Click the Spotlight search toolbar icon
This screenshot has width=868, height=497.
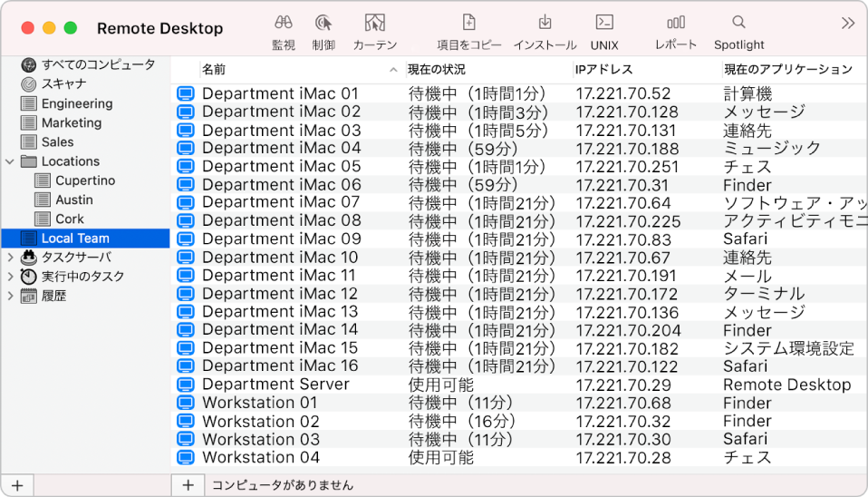pos(738,24)
